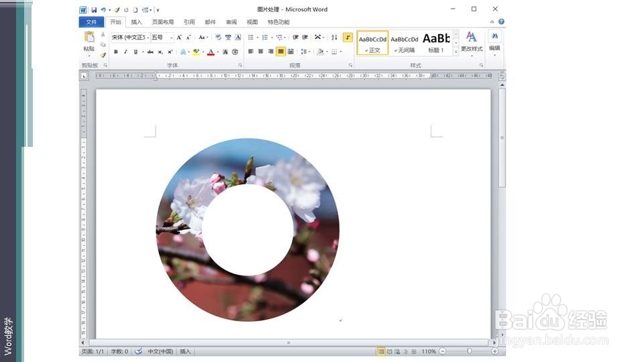Insert enclosed character (字) icon
This screenshot has width=644, height=362.
pyautogui.click(x=235, y=52)
